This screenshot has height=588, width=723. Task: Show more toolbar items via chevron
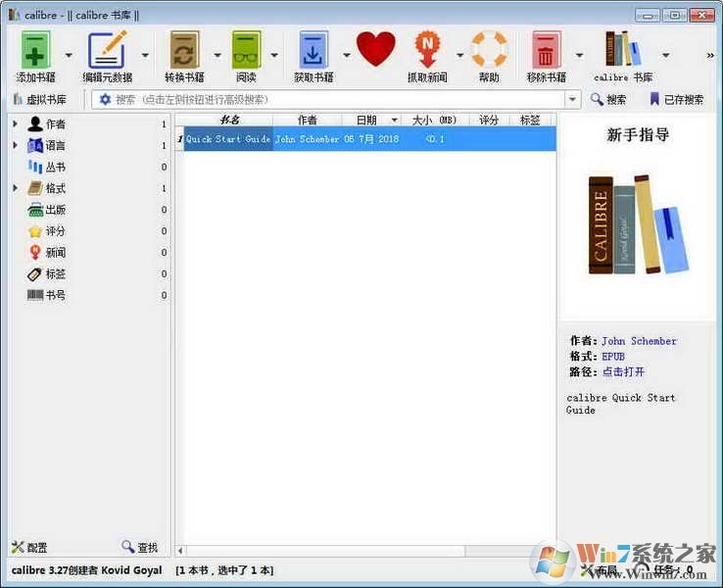710,55
